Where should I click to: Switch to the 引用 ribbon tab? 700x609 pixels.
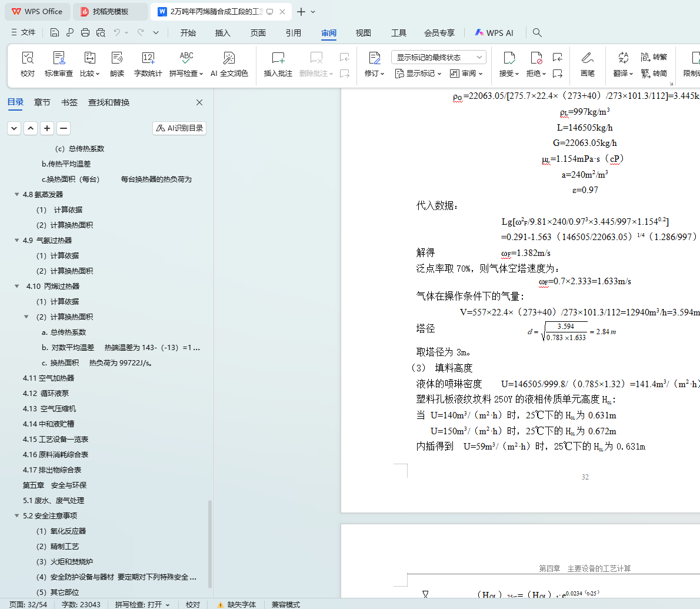(x=294, y=33)
